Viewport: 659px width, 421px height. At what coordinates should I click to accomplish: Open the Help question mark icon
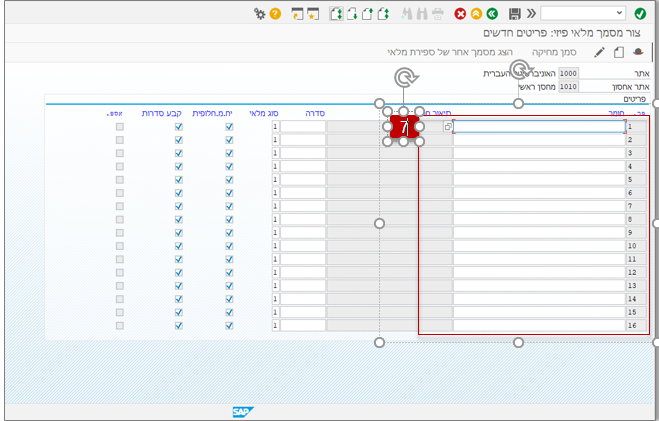275,14
